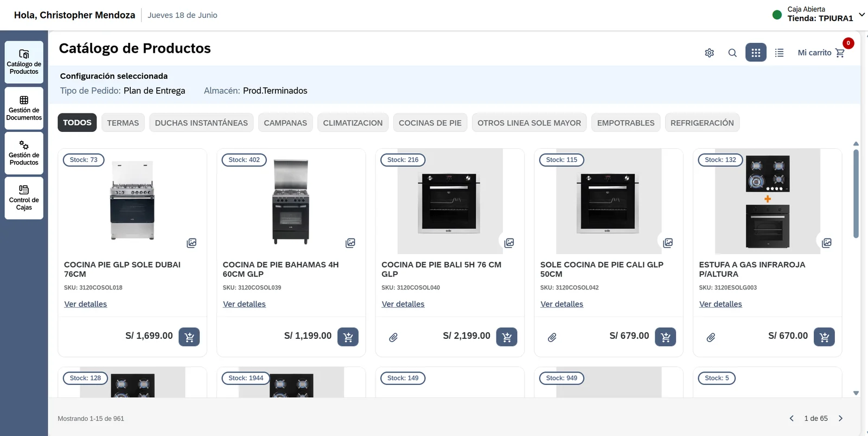Click the product list vertical scrollbar

click(856, 194)
